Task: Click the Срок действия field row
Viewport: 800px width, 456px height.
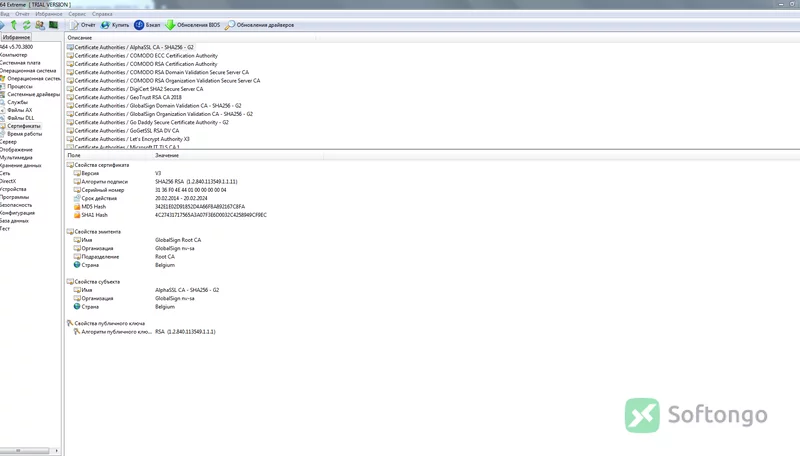Action: 140,198
